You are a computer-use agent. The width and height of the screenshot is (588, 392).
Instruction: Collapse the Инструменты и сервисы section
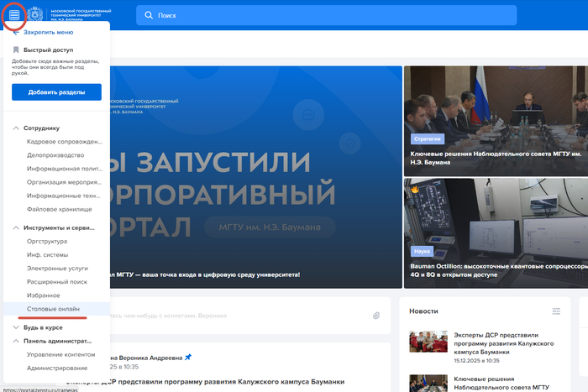(16, 228)
